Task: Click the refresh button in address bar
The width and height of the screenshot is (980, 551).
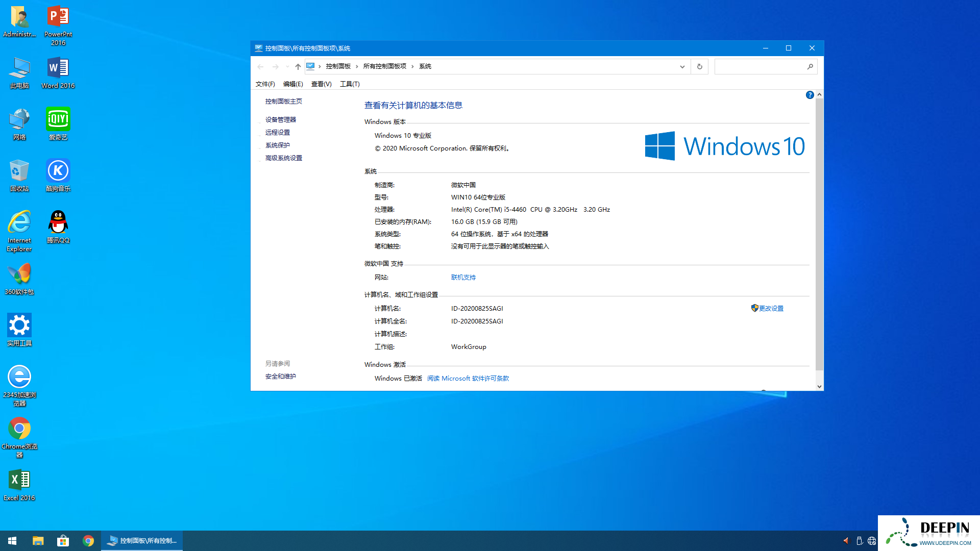Action: 700,66
